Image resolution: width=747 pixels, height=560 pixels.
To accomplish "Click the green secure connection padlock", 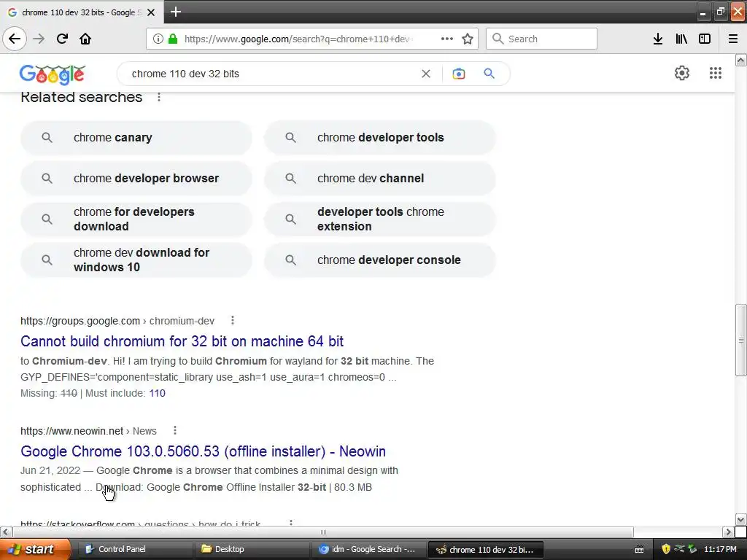I will pos(173,39).
